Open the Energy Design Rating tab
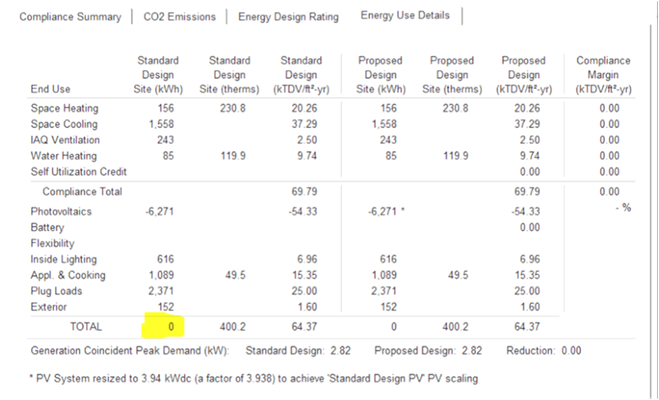Image resolution: width=659 pixels, height=400 pixels. [x=287, y=17]
